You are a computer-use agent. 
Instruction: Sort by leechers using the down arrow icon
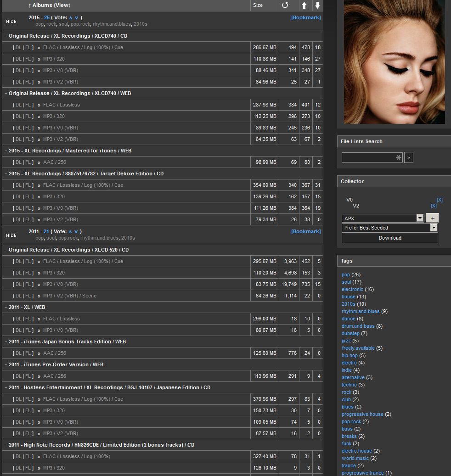[317, 5]
